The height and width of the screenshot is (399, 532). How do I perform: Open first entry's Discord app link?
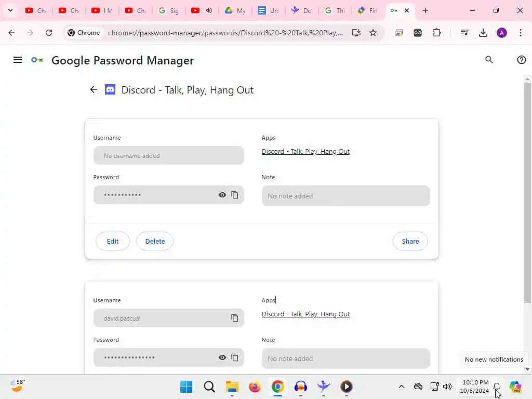(x=305, y=151)
